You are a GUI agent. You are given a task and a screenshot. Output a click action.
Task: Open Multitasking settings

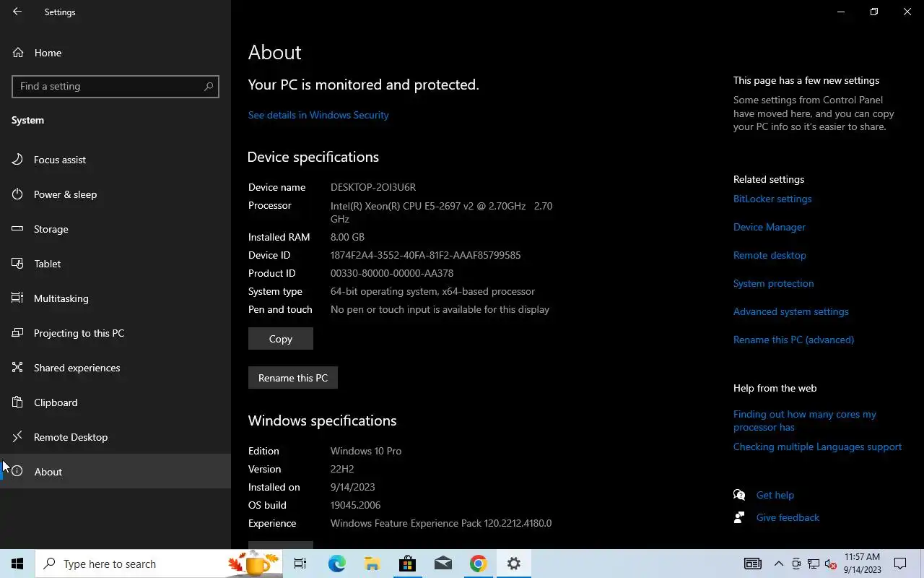pyautogui.click(x=115, y=298)
